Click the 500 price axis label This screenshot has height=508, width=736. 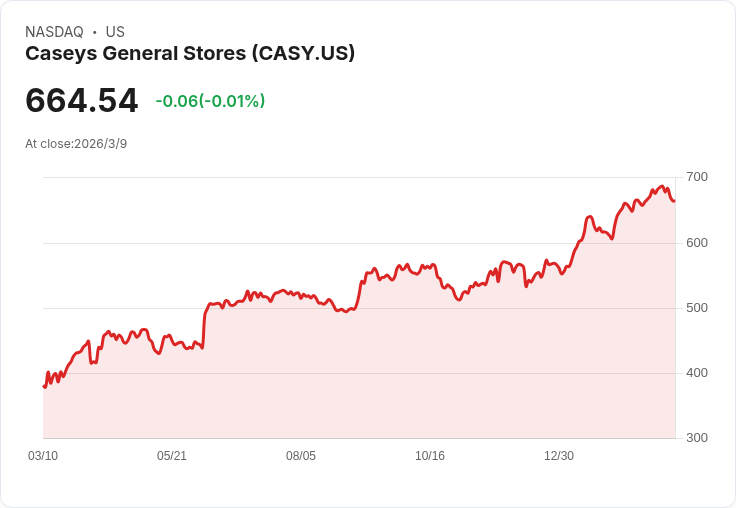point(697,308)
